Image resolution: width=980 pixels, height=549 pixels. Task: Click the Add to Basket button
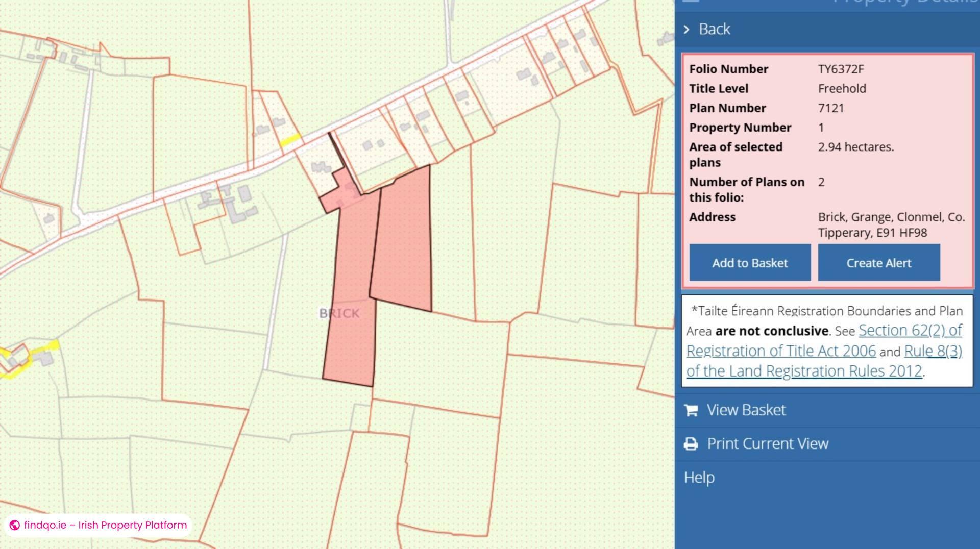point(750,262)
